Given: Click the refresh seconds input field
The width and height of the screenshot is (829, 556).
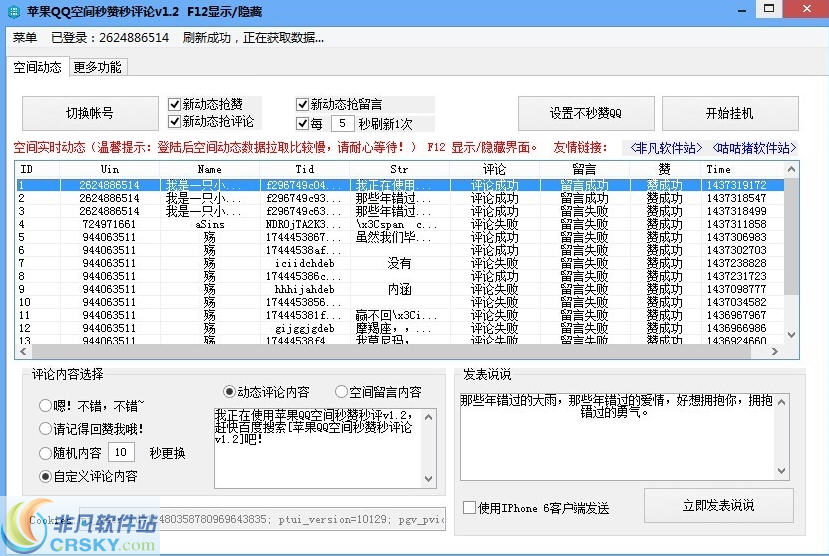Looking at the screenshot, I should tap(342, 124).
